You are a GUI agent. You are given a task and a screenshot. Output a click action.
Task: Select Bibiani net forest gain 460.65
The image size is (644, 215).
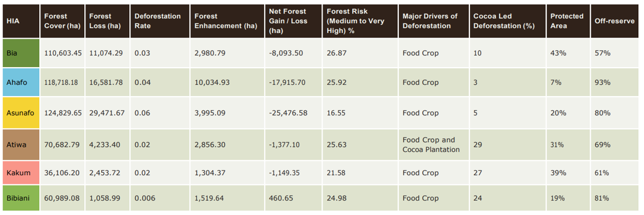282,199
